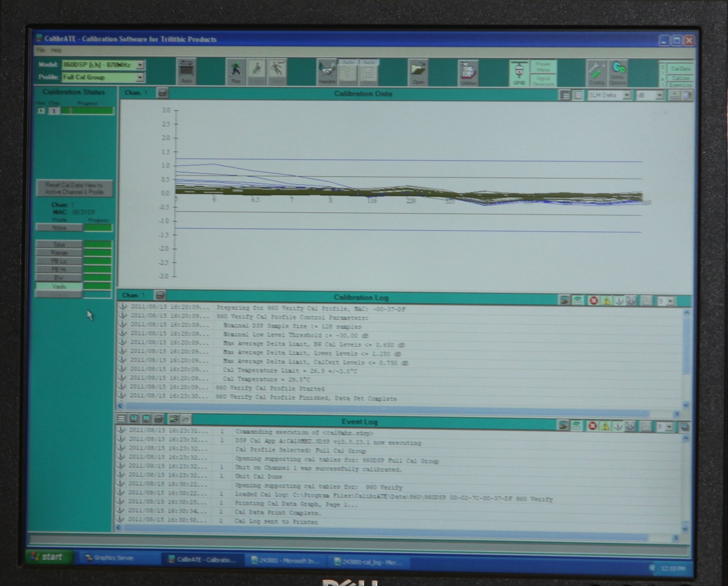Click the Noise profile button

[x=59, y=228]
